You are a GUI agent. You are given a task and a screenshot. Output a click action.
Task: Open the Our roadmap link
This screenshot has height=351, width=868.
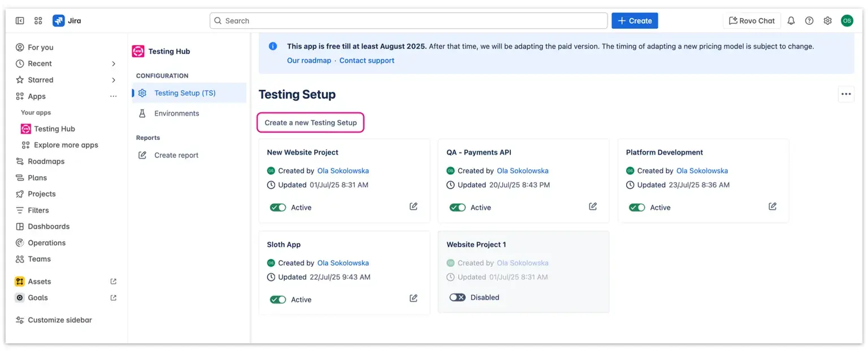pos(309,60)
